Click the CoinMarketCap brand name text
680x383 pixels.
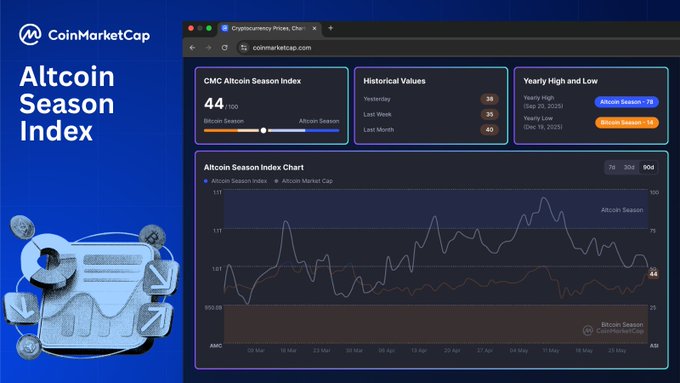[99, 35]
